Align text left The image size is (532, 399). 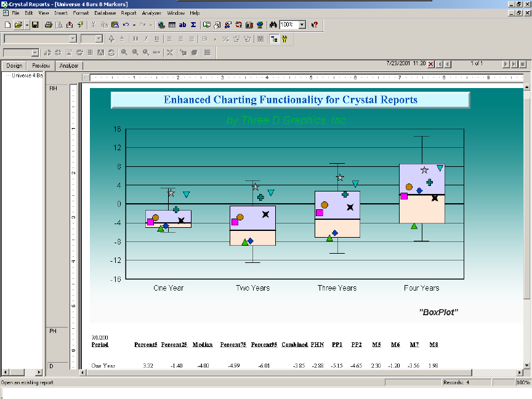click(x=170, y=39)
